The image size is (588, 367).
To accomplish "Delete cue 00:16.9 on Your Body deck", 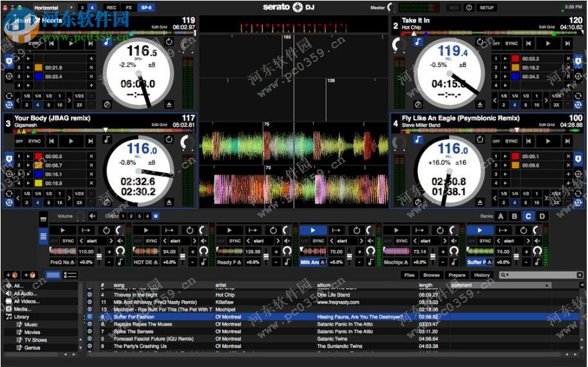I will click(91, 183).
